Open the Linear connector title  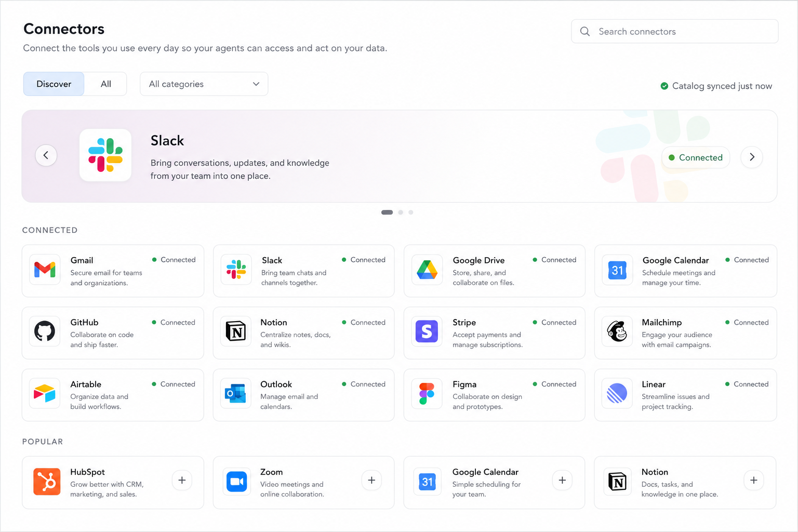pyautogui.click(x=654, y=384)
